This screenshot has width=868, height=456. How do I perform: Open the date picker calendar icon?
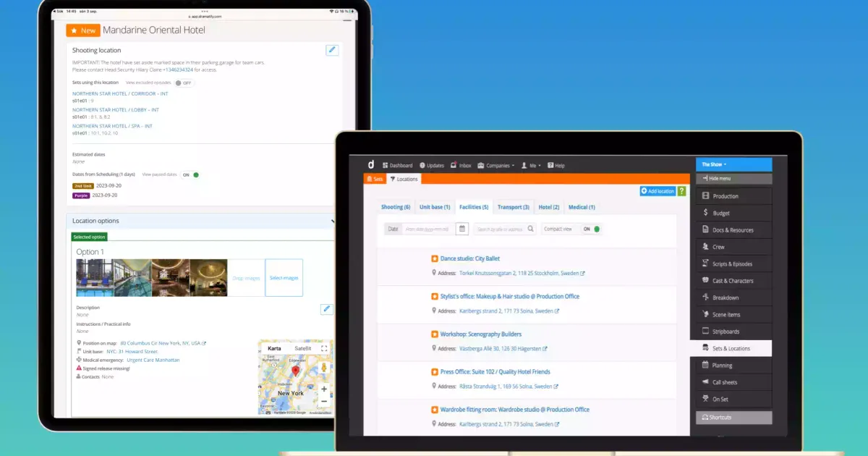point(462,229)
